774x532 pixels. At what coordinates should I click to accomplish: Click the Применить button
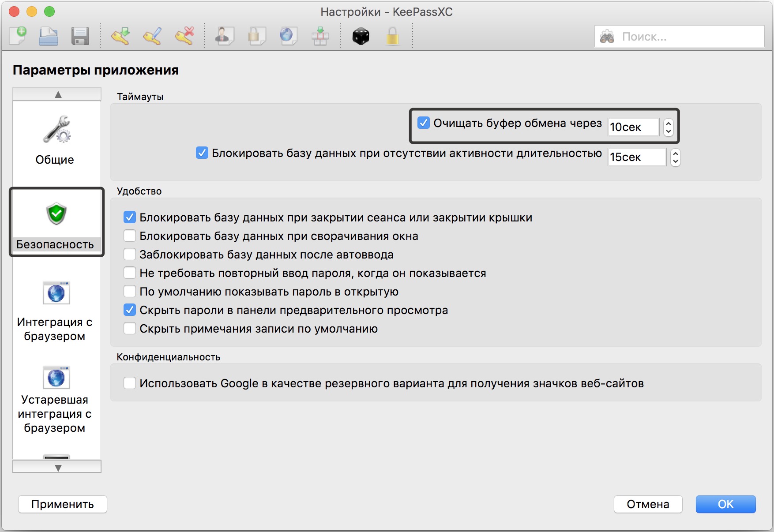(63, 504)
